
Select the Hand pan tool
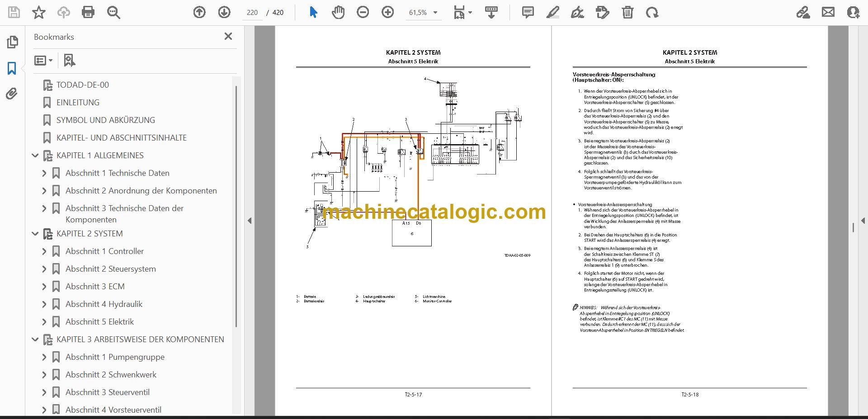[338, 12]
